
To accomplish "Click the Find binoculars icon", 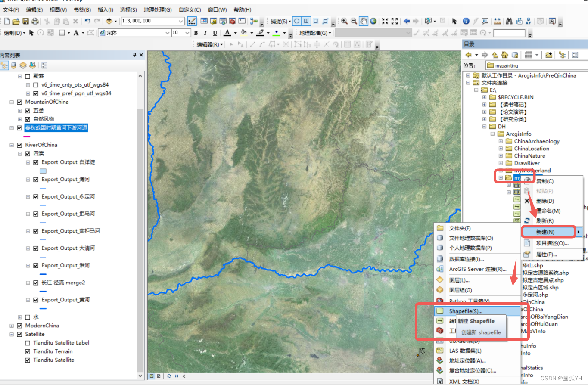I will (x=509, y=21).
